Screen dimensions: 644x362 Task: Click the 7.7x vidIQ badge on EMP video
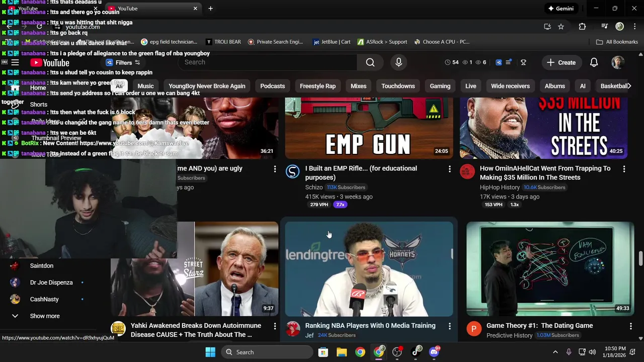tap(340, 205)
